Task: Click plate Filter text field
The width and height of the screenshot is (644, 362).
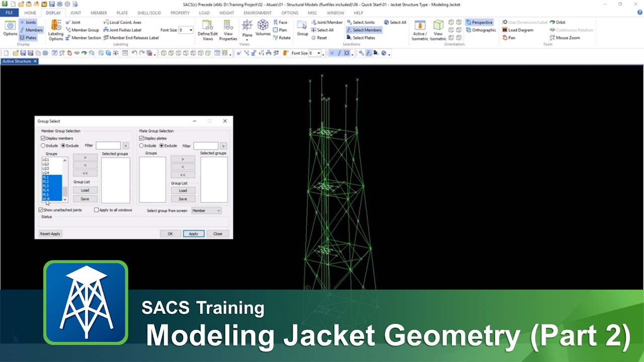Action: coord(206,146)
